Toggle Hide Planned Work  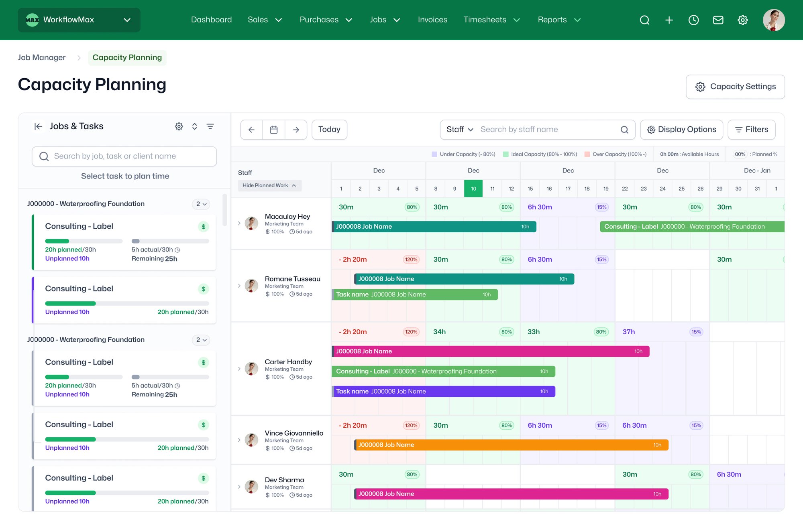[x=269, y=185]
